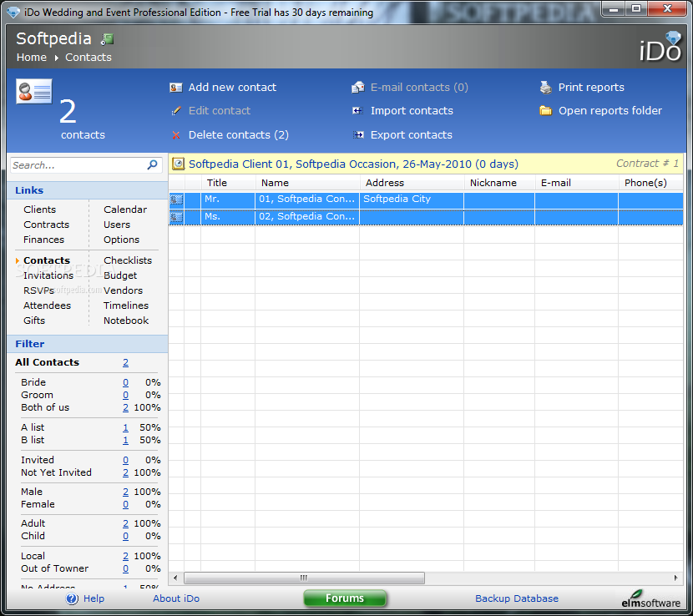Viewport: 693px width, 616px height.
Task: Filter by Both of us count
Action: coord(125,408)
